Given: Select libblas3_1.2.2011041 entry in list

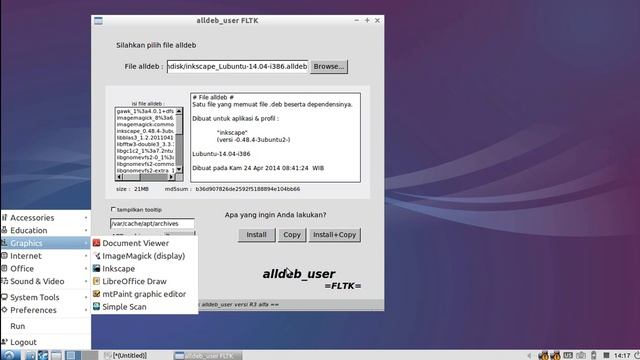Looking at the screenshot, I should 145,138.
